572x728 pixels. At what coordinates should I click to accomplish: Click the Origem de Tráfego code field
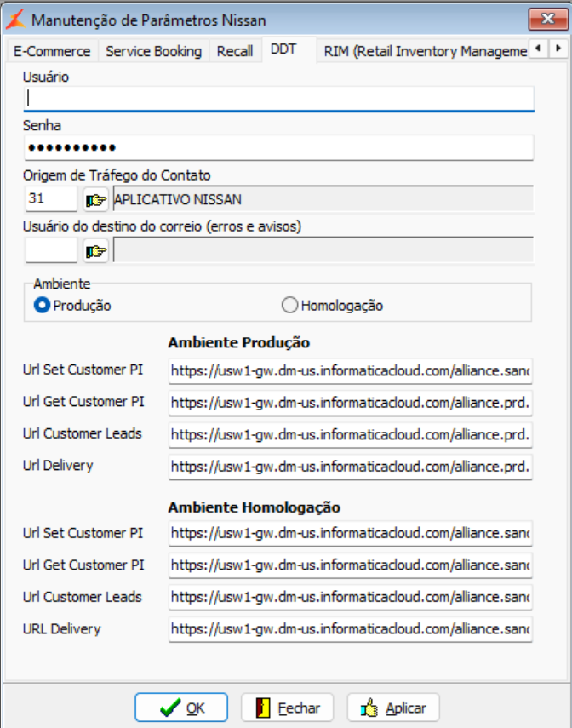(51, 200)
